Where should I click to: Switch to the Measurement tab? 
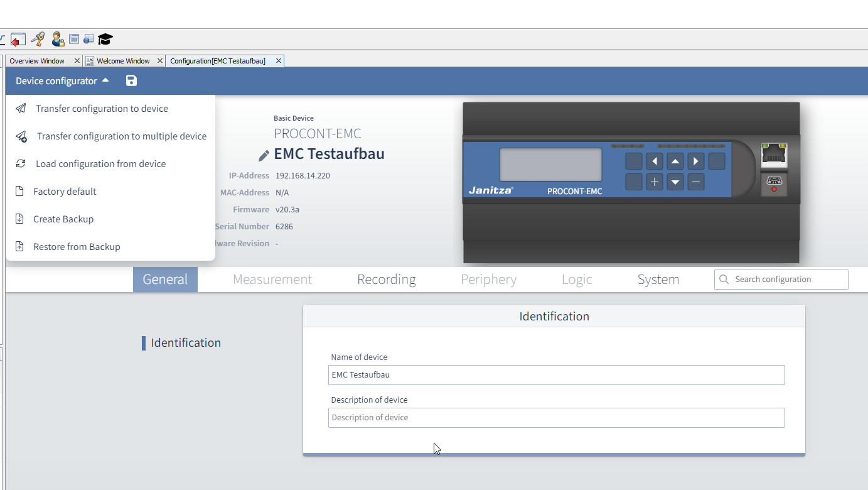(272, 279)
